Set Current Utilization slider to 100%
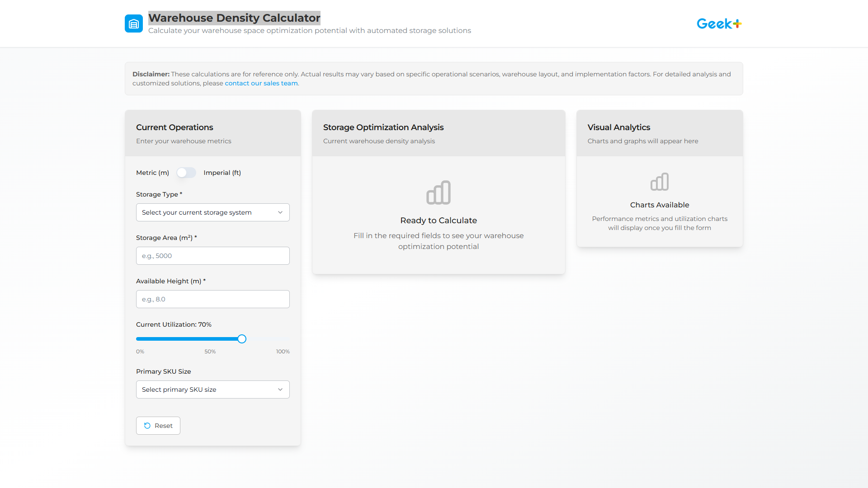Screen dimensions: 868x488 pos(288,338)
